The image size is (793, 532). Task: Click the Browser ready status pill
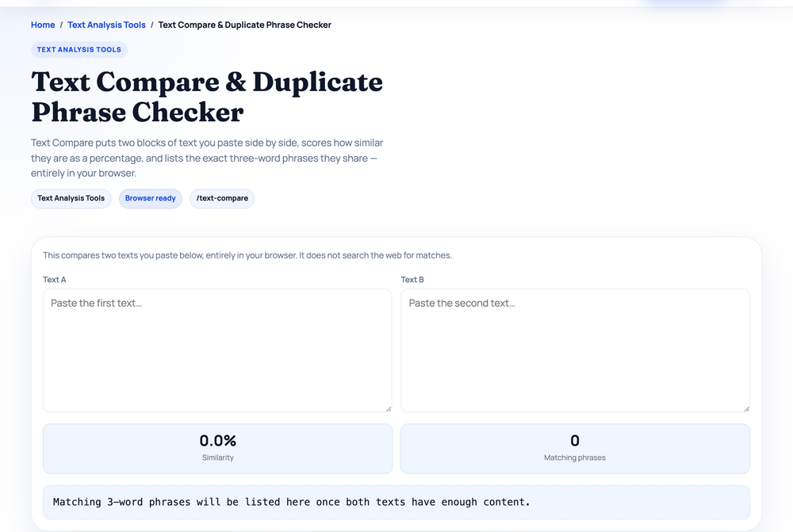150,198
